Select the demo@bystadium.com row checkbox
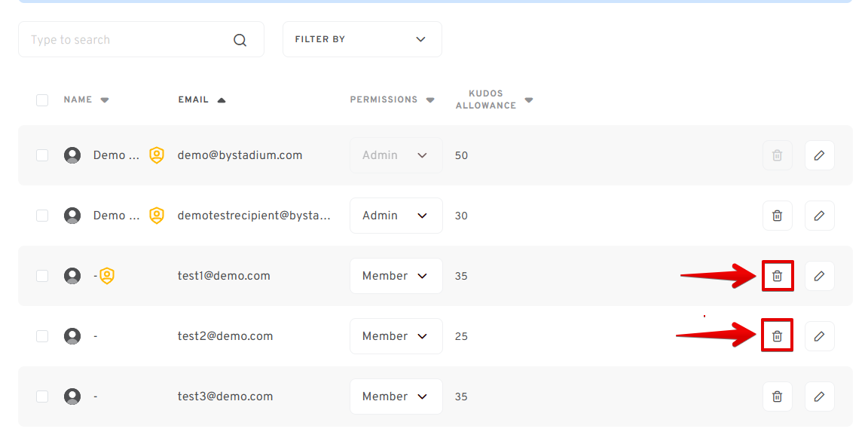This screenshot has width=868, height=444. pyautogui.click(x=42, y=155)
